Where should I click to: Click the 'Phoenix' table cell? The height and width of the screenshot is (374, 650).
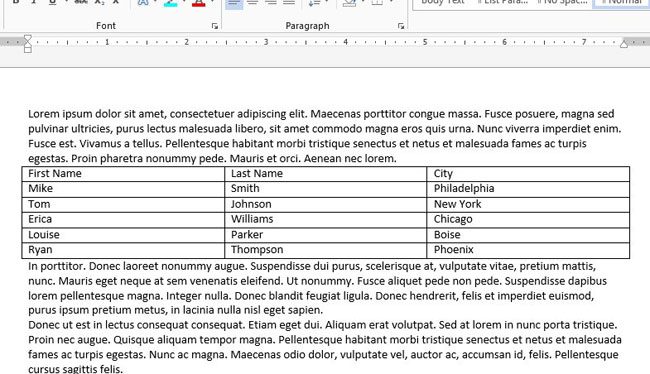pos(528,250)
